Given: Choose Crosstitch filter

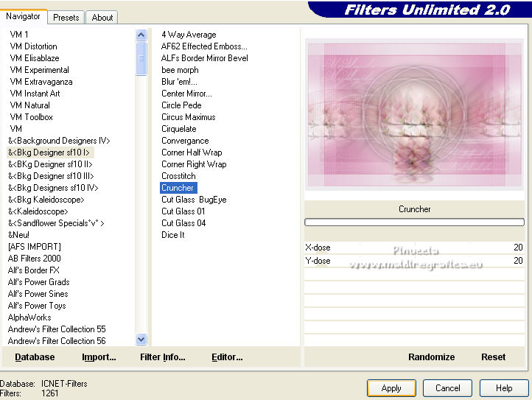Looking at the screenshot, I should click(178, 176).
